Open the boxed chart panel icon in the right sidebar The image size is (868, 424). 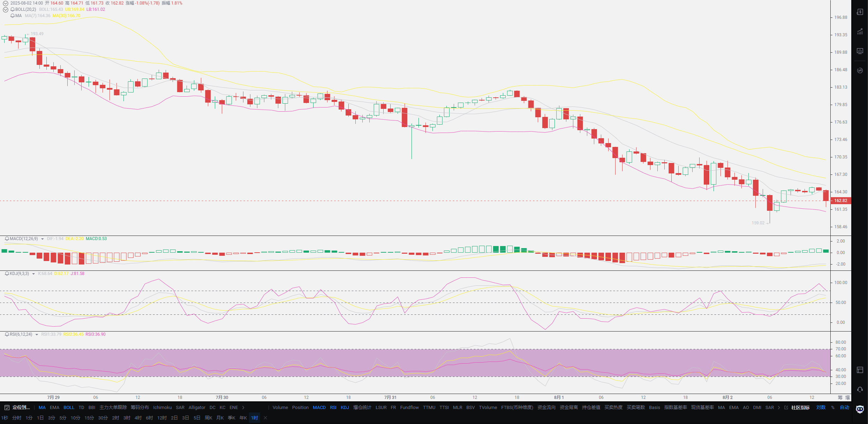click(860, 51)
